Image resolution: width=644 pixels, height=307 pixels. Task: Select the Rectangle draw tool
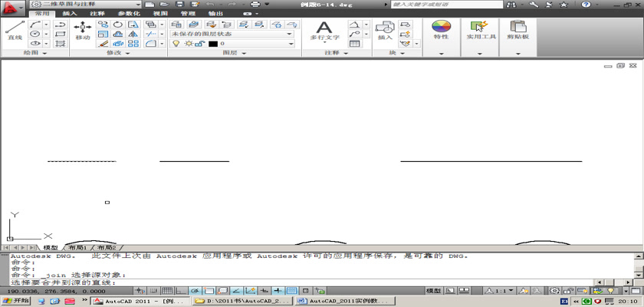[x=61, y=34]
